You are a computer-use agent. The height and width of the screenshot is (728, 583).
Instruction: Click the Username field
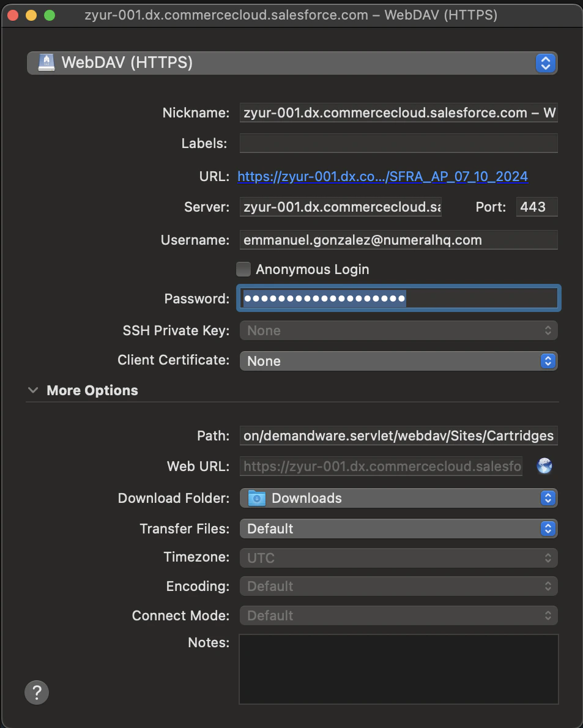(398, 240)
